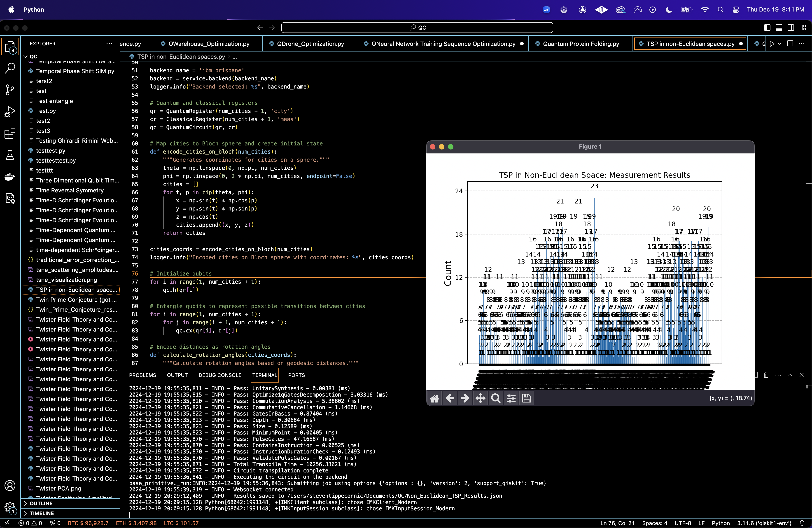Image resolution: width=812 pixels, height=528 pixels.
Task: Open Wi-Fi menu in menu bar
Action: tap(705, 9)
